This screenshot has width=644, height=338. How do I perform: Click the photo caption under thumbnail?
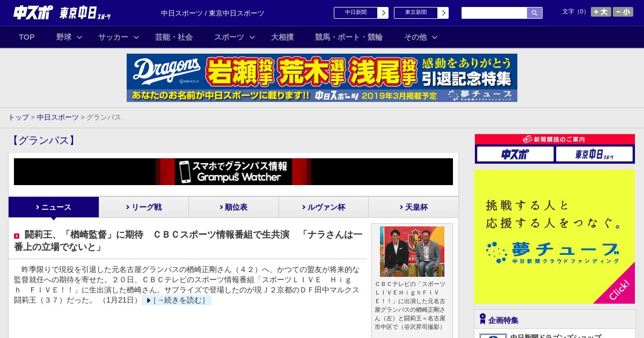pos(410,305)
